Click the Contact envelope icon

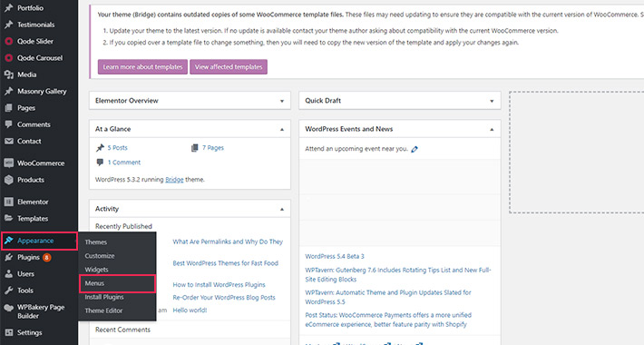click(x=9, y=141)
